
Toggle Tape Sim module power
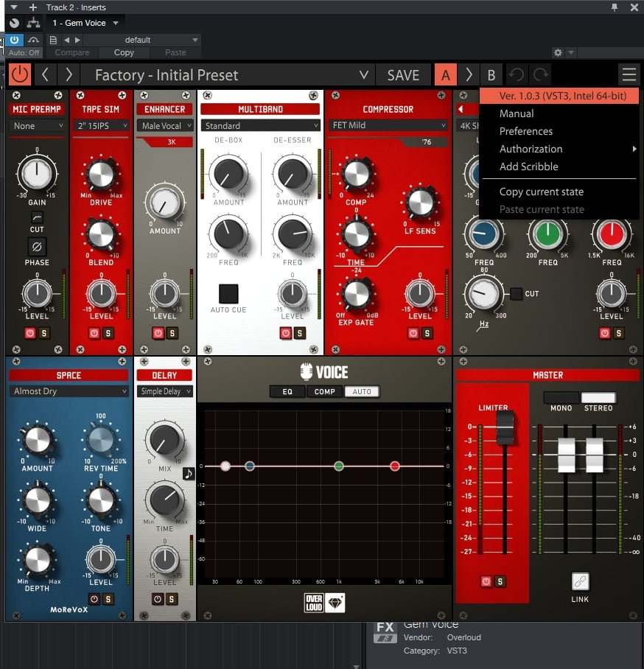click(94, 333)
